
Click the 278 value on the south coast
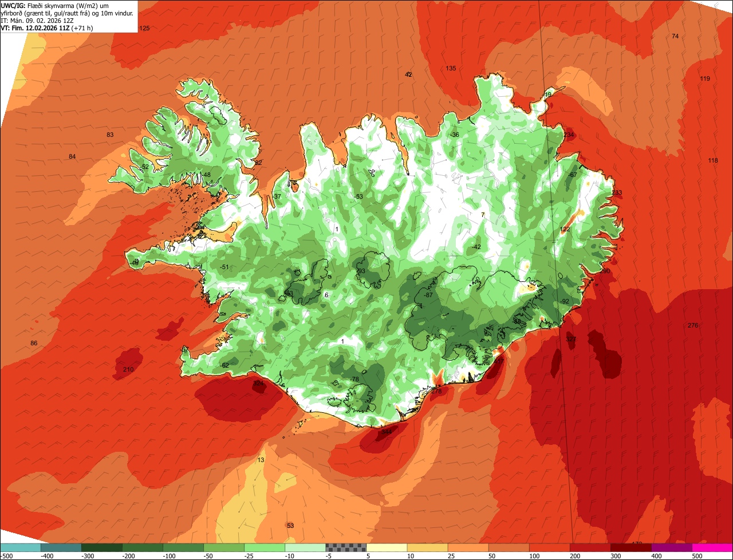(436, 391)
